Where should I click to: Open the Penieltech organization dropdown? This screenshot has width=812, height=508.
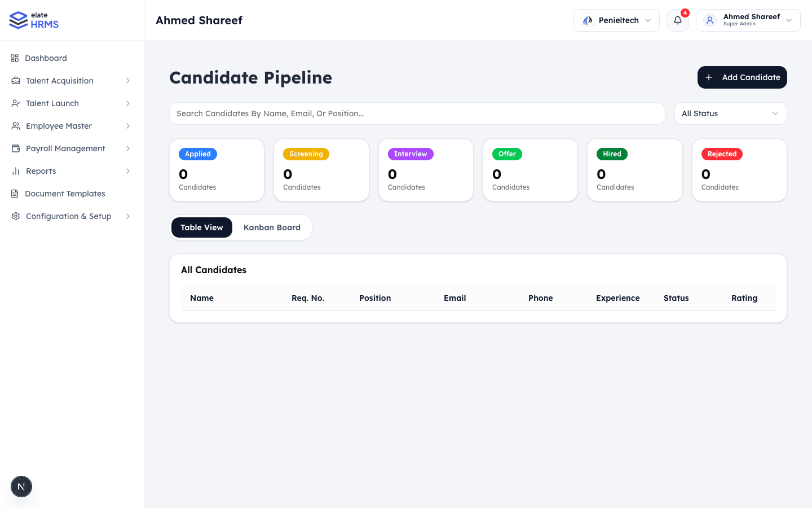[x=616, y=20]
